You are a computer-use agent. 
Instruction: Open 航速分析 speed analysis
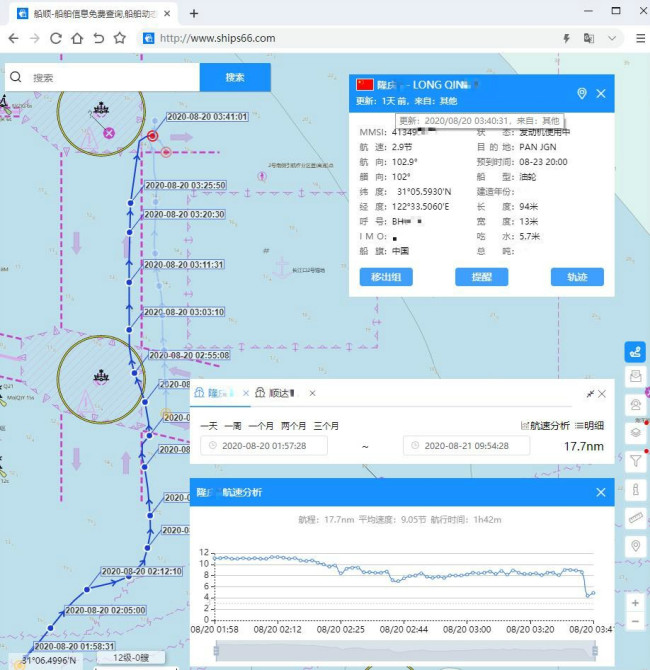(545, 426)
